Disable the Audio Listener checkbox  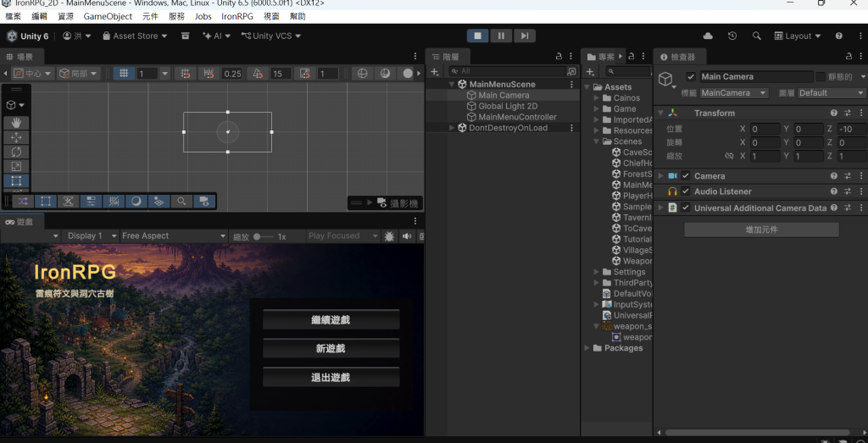tap(685, 191)
